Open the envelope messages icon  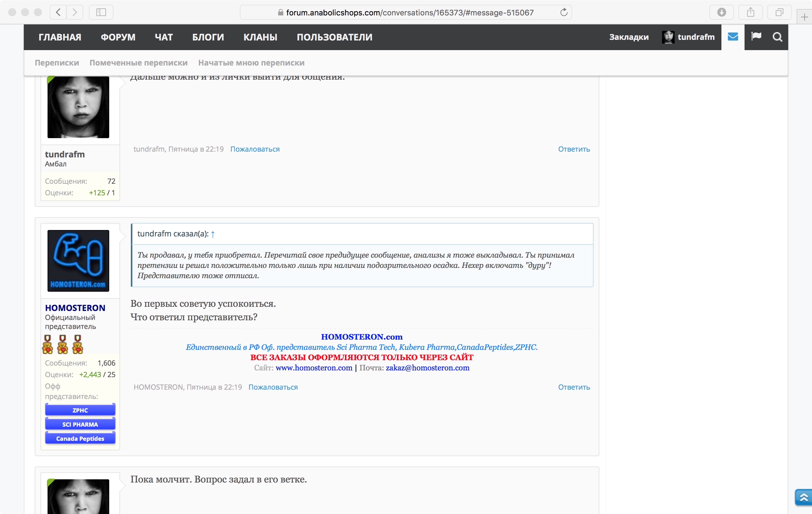pyautogui.click(x=732, y=37)
